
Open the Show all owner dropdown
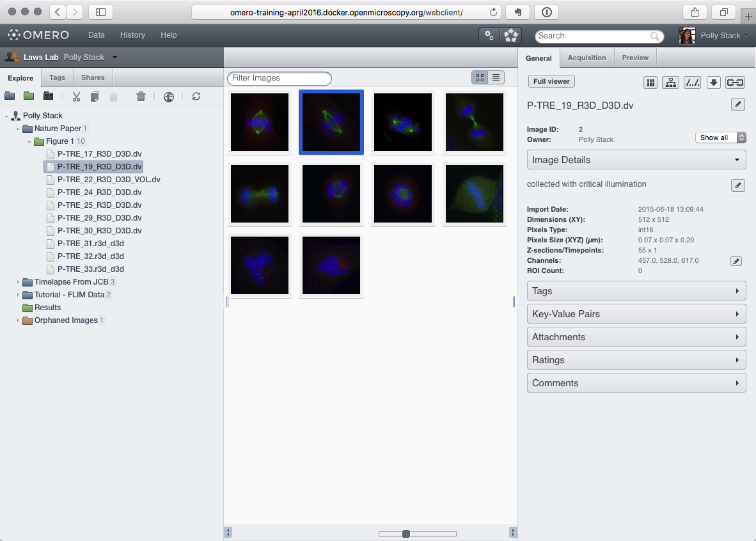pyautogui.click(x=720, y=137)
